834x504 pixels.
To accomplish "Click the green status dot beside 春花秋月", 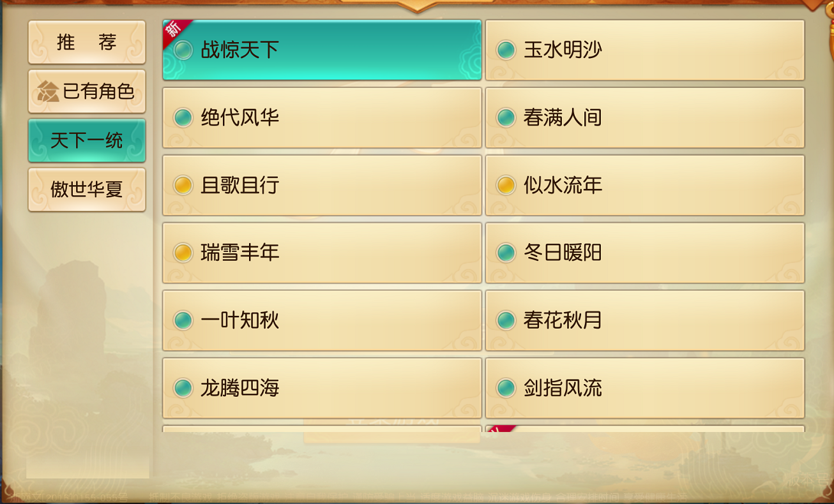I will pos(506,320).
